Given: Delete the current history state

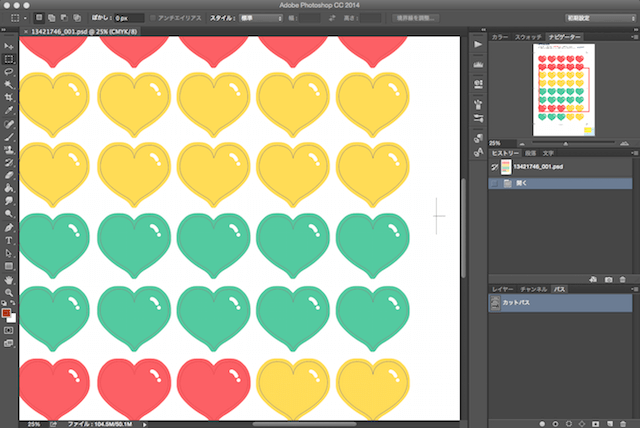Looking at the screenshot, I should pos(622,279).
